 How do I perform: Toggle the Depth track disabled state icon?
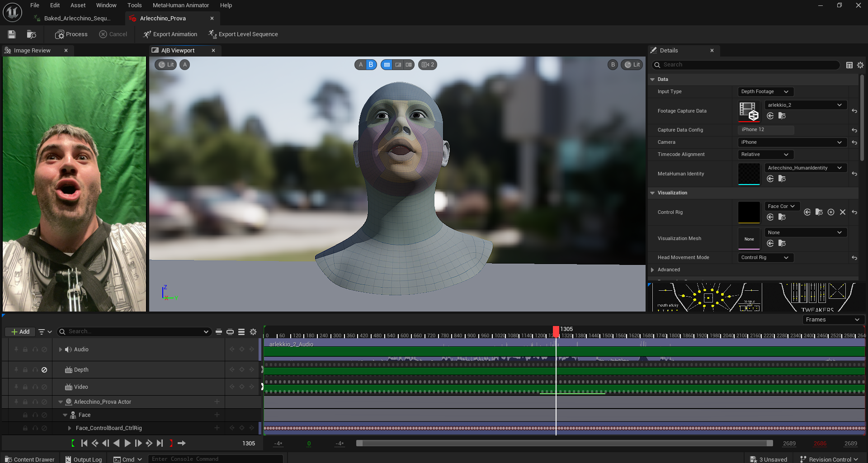(x=44, y=370)
